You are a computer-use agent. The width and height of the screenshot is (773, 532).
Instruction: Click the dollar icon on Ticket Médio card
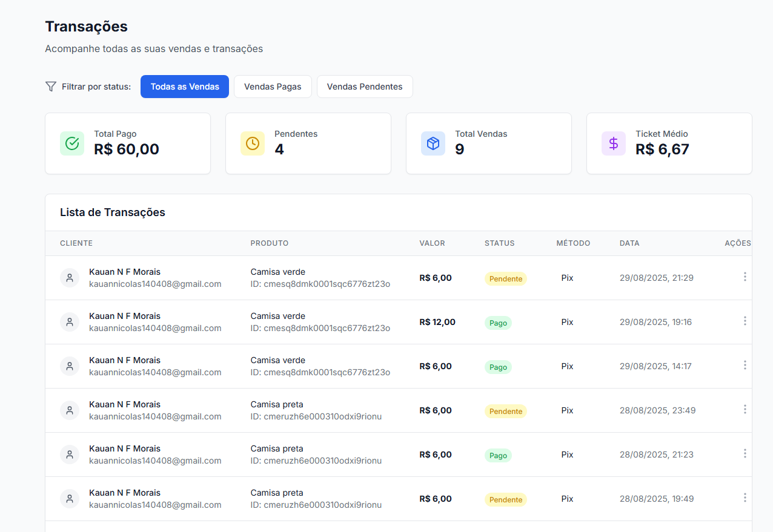(614, 143)
